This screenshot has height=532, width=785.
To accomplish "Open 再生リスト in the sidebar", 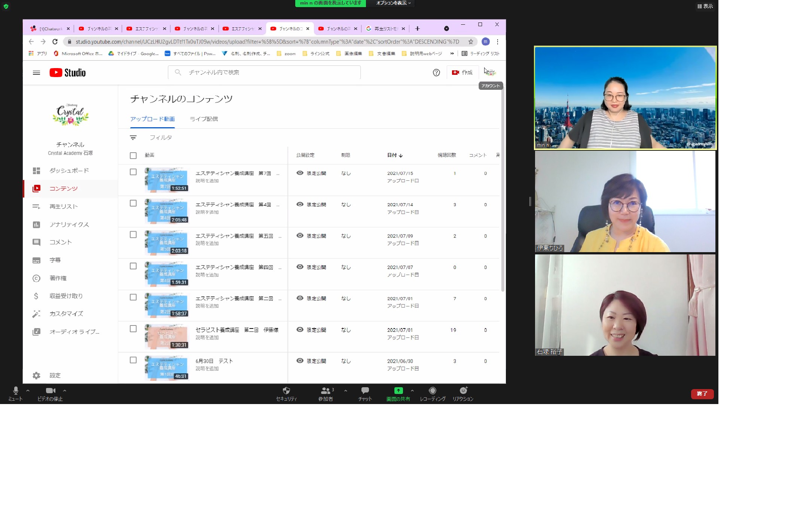I will point(70,207).
